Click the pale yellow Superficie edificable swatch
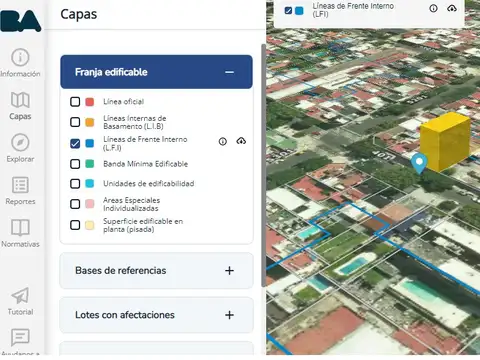The height and width of the screenshot is (360, 480). 90,225
